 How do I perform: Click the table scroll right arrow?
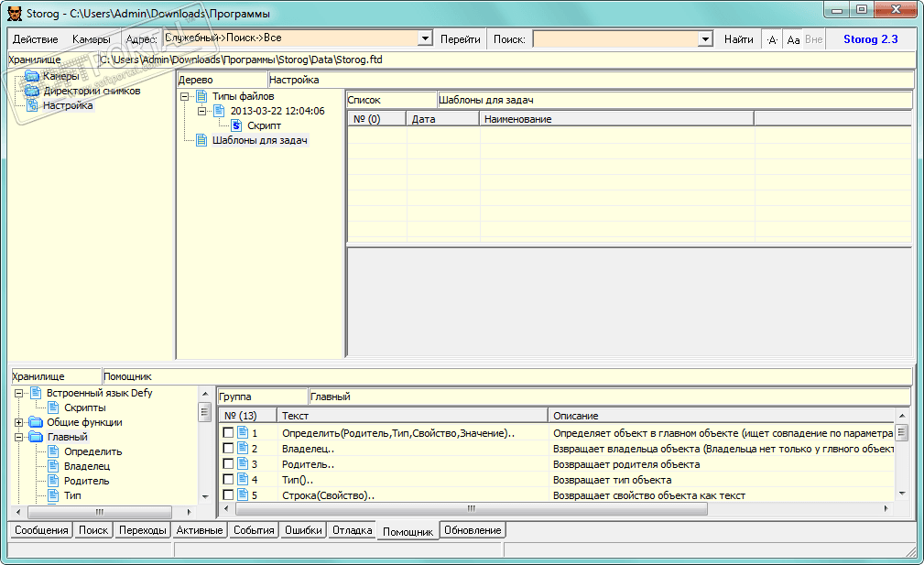point(886,508)
